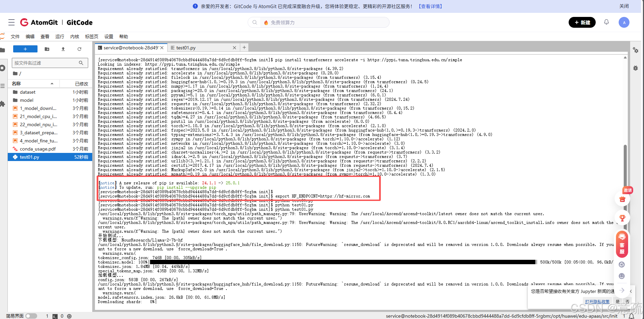The width and height of the screenshot is (644, 319).
Task: Collapse the floating panel with arrow icon
Action: (x=622, y=290)
